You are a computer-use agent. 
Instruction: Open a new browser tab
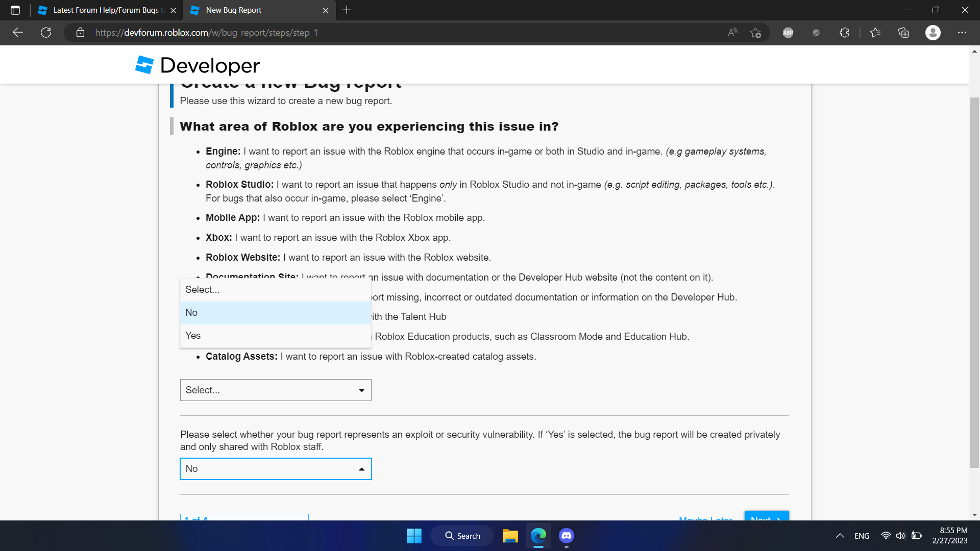347,10
